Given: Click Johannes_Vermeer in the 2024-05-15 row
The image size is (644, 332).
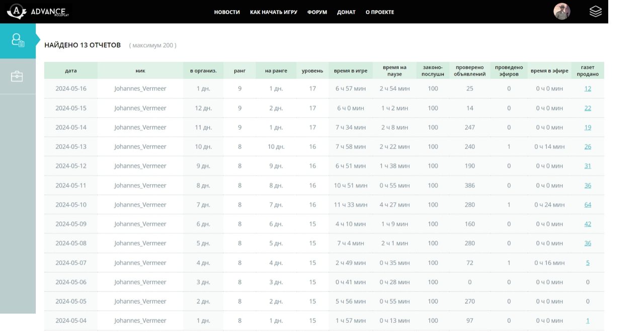Looking at the screenshot, I should 140,108.
